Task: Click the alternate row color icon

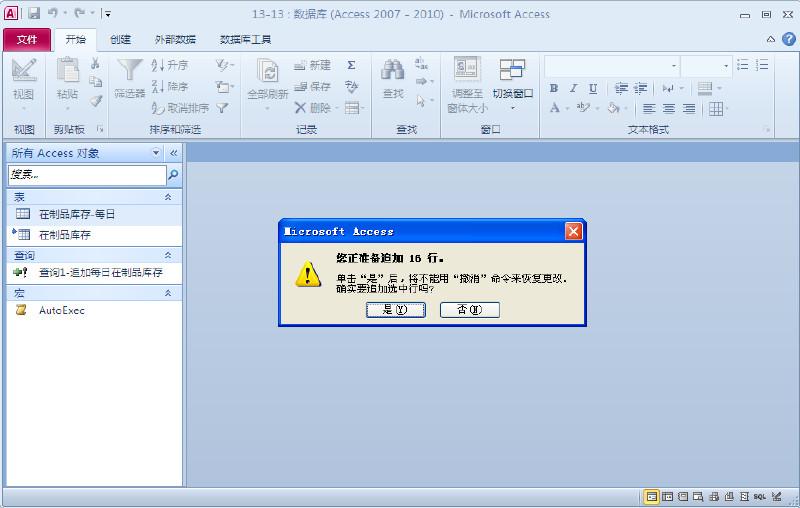Action: (x=705, y=88)
